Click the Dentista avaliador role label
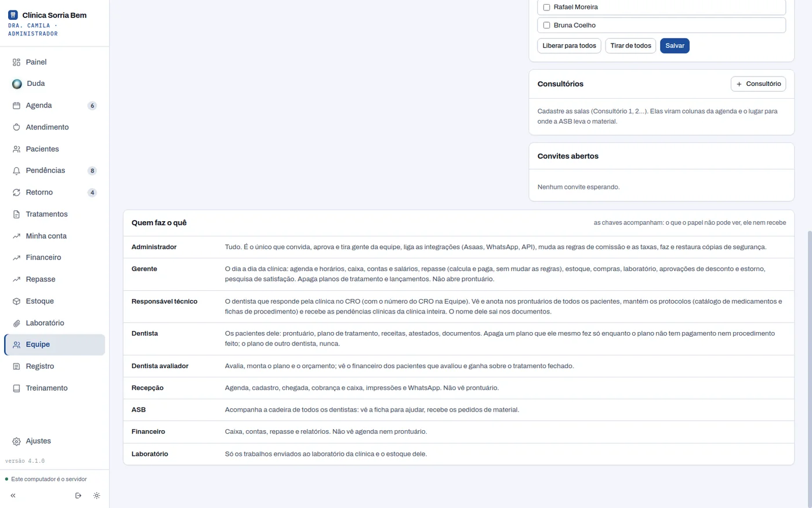Viewport: 812px width, 508px height. (x=160, y=366)
